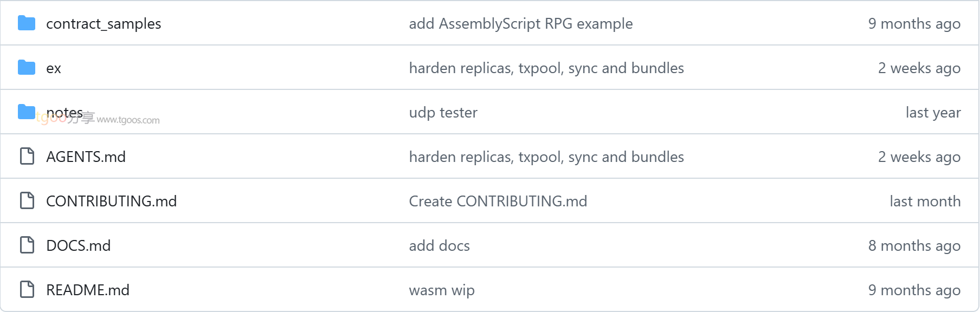Click the AGENTS.md file icon
The width and height of the screenshot is (980, 312).
pos(27,157)
